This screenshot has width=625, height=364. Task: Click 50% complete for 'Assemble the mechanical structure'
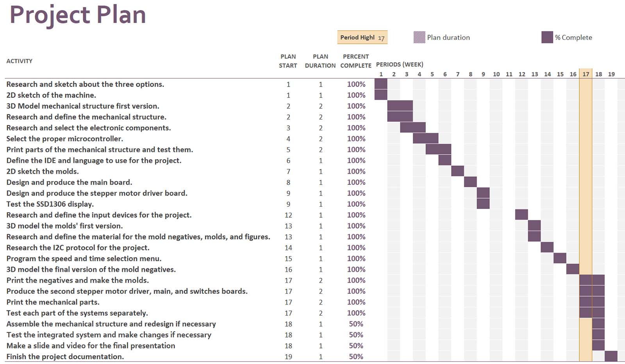coord(356,324)
